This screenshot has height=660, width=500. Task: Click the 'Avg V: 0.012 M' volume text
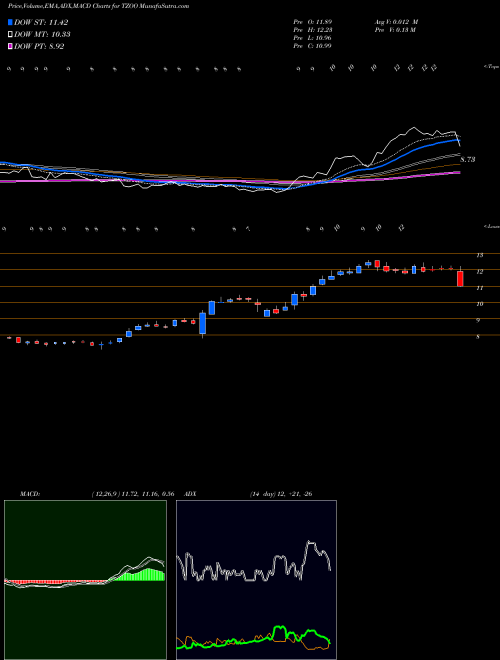click(396, 22)
